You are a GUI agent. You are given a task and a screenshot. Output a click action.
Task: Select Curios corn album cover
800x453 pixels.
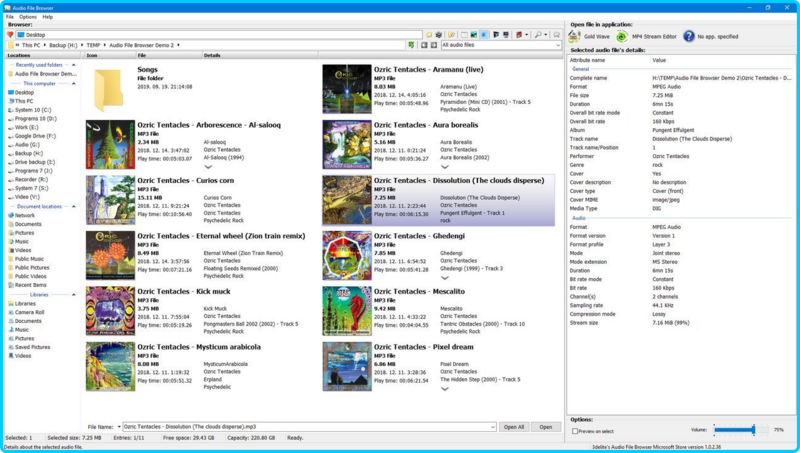pyautogui.click(x=110, y=200)
